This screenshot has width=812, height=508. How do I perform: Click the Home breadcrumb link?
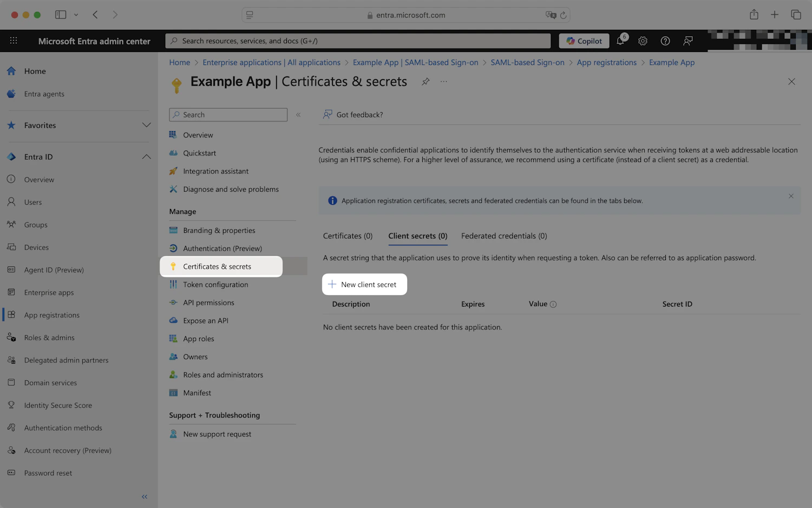[x=180, y=62]
